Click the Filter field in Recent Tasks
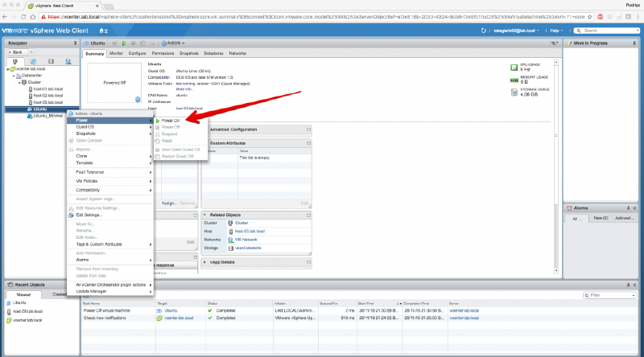 point(610,295)
